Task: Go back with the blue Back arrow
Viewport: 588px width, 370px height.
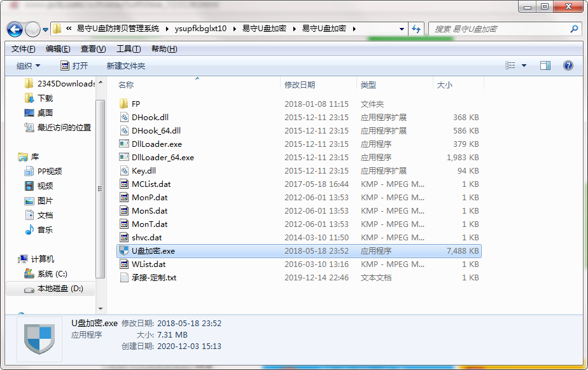Action: point(15,29)
